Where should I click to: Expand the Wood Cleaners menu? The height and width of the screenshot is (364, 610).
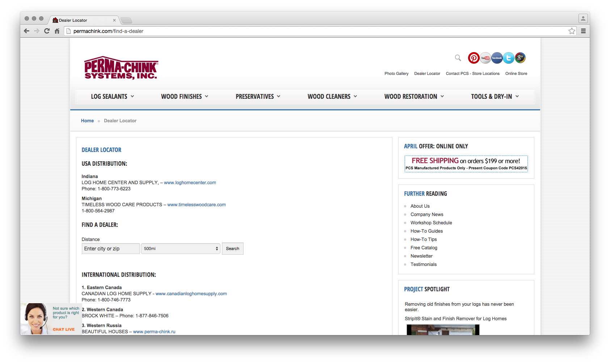tap(332, 97)
